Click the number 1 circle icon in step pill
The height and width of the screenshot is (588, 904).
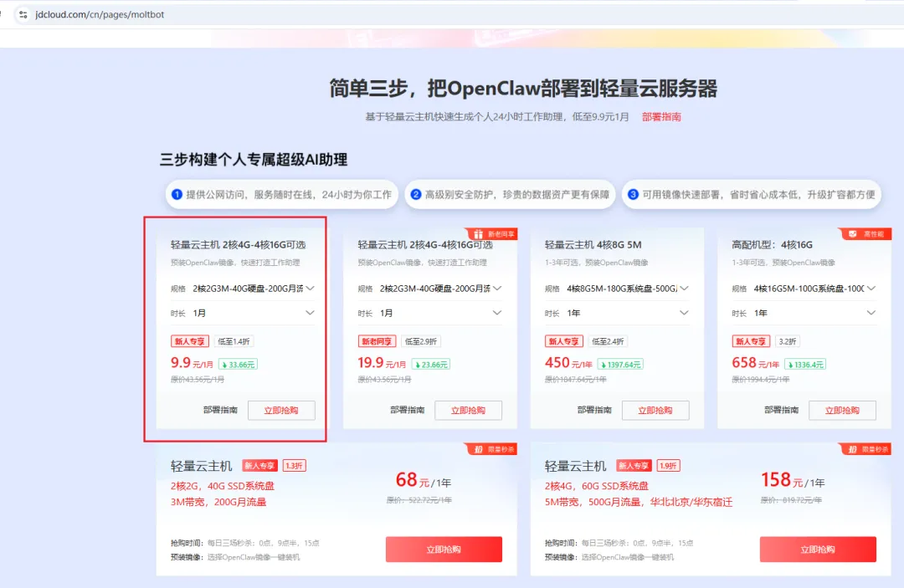pyautogui.click(x=177, y=195)
